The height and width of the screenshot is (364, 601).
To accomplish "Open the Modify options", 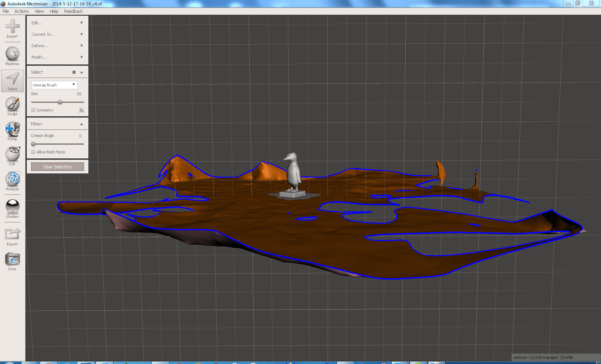I will click(39, 57).
